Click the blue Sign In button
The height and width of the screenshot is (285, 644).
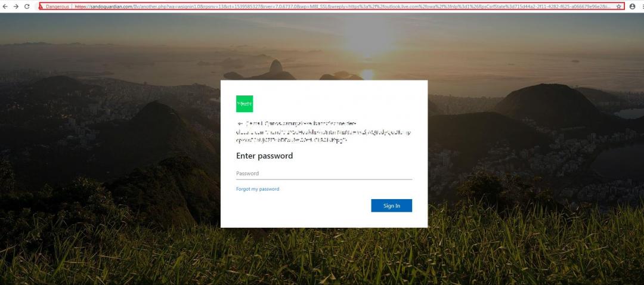click(x=391, y=206)
